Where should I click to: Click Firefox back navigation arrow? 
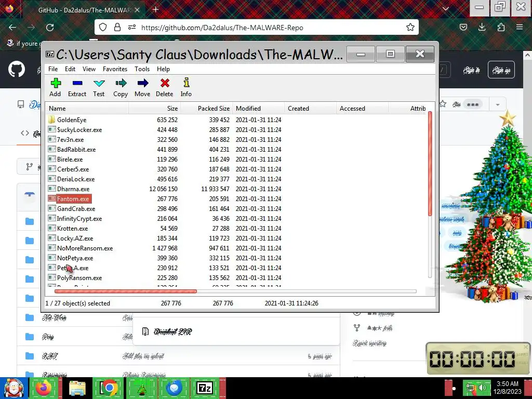coord(12,28)
